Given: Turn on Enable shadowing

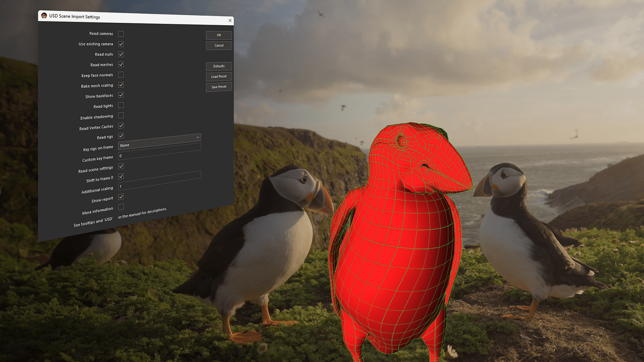Looking at the screenshot, I should pyautogui.click(x=121, y=115).
